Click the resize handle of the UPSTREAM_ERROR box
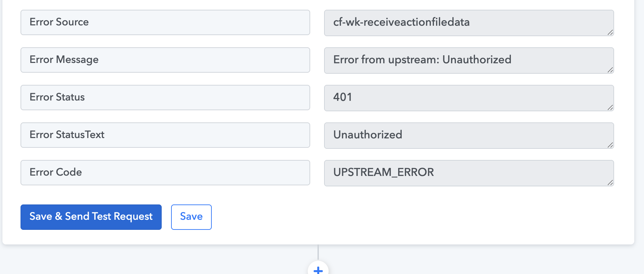Screen dimensions: 644x274 [610, 183]
